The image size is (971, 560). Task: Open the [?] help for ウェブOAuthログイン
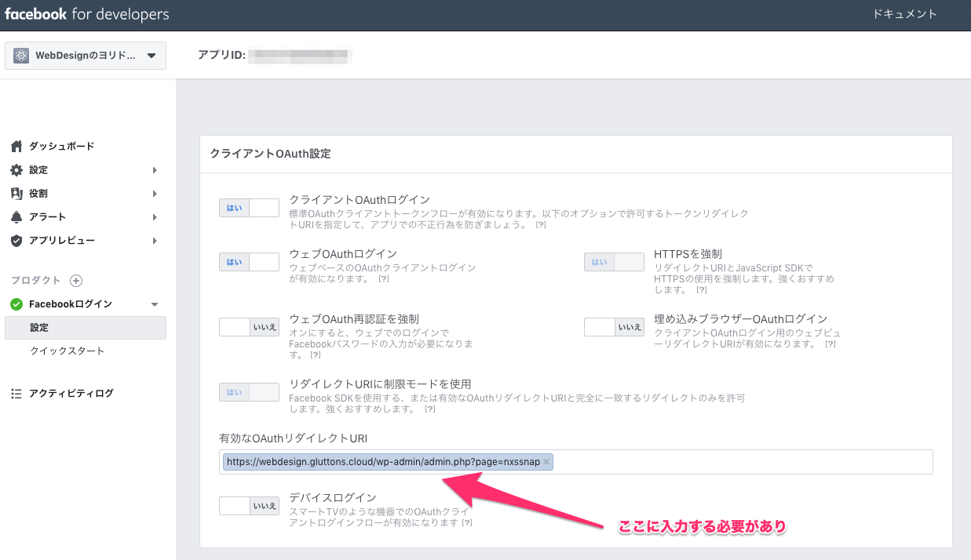click(x=383, y=278)
